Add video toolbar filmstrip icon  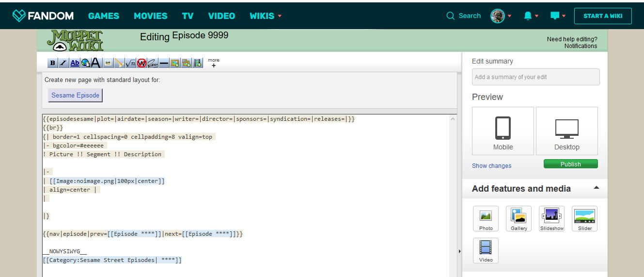click(x=197, y=63)
